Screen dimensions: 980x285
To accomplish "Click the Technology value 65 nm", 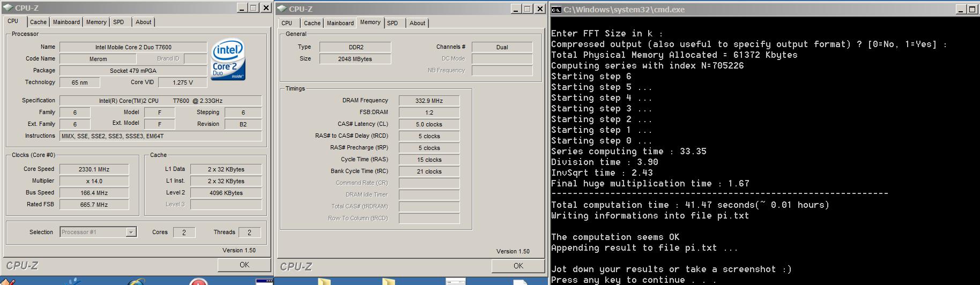I will coord(80,82).
